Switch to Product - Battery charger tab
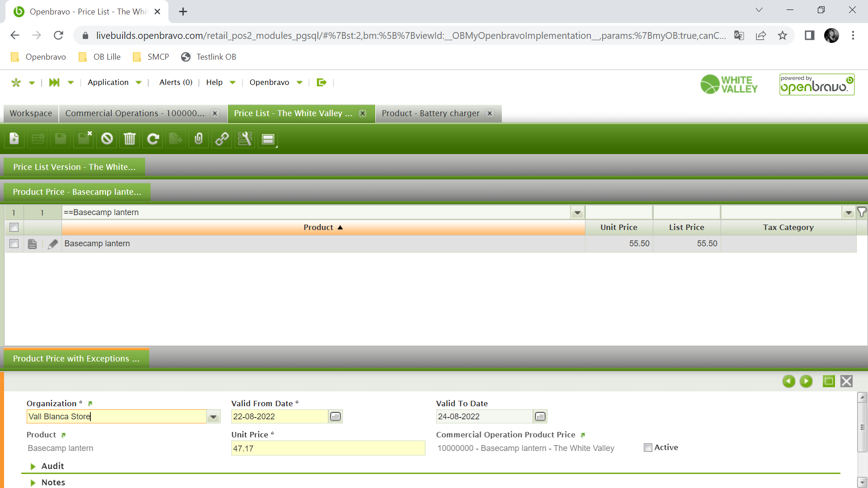This screenshot has width=868, height=488. pos(430,113)
